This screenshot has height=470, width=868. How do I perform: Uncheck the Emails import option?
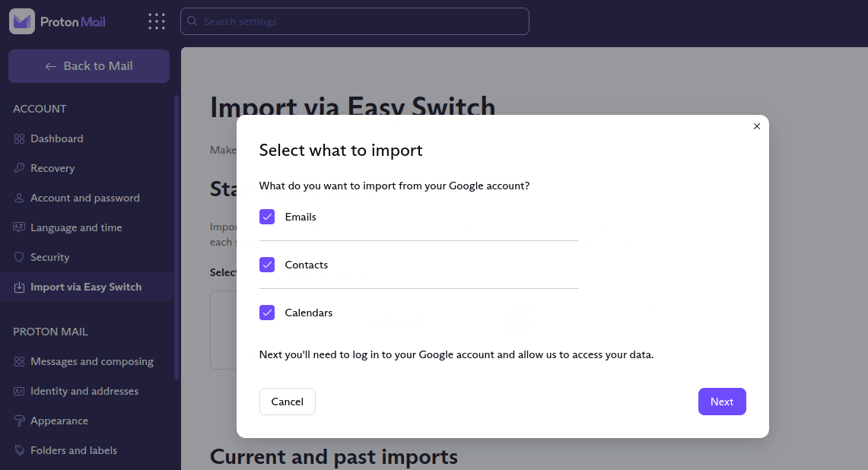(x=267, y=217)
